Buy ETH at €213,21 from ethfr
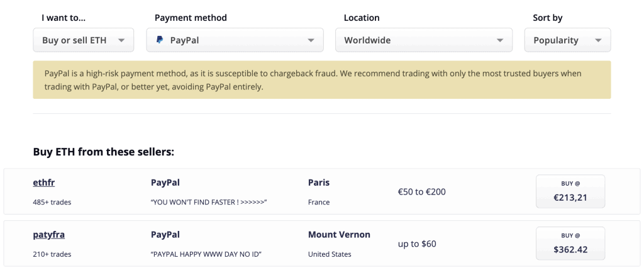This screenshot has height=270, width=644. (x=570, y=191)
